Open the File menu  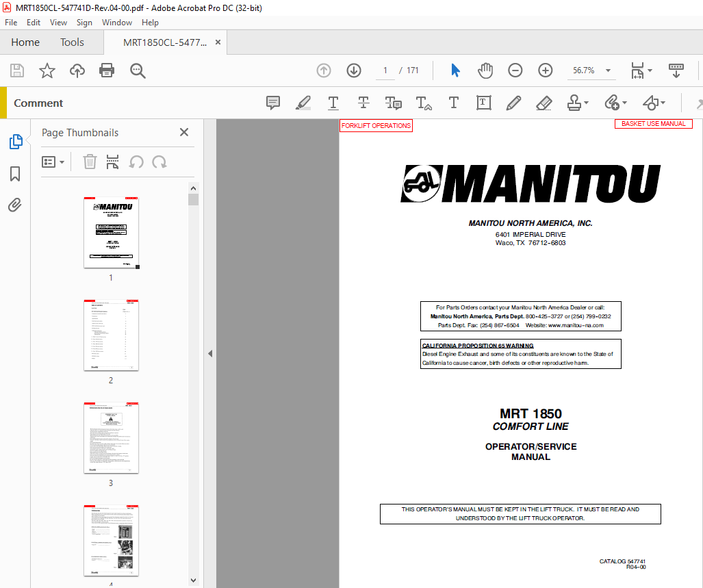(11, 23)
